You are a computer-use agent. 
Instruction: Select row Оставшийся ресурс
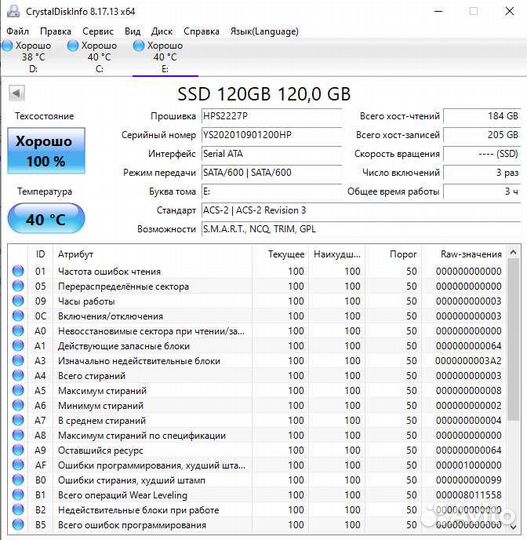(257, 450)
